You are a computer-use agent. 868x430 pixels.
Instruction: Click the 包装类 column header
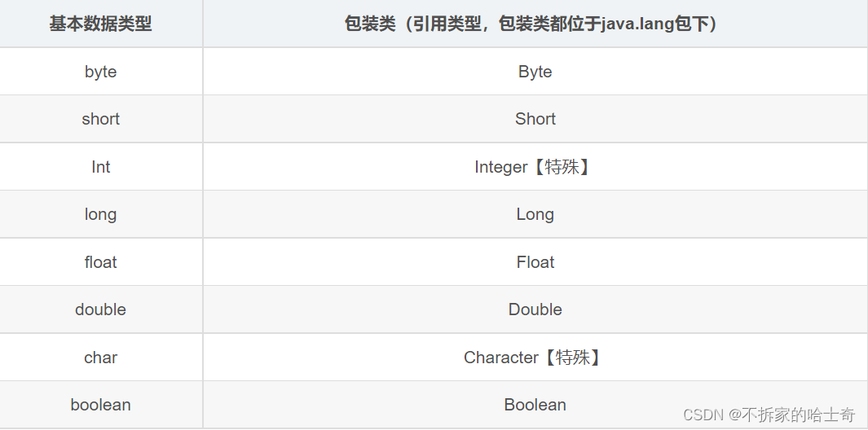click(x=535, y=24)
